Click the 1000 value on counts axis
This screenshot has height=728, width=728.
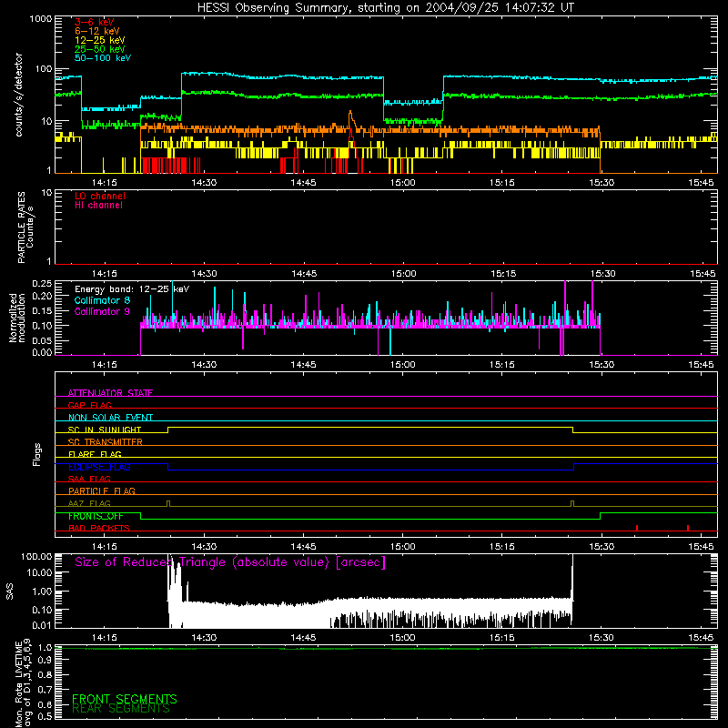click(41, 19)
